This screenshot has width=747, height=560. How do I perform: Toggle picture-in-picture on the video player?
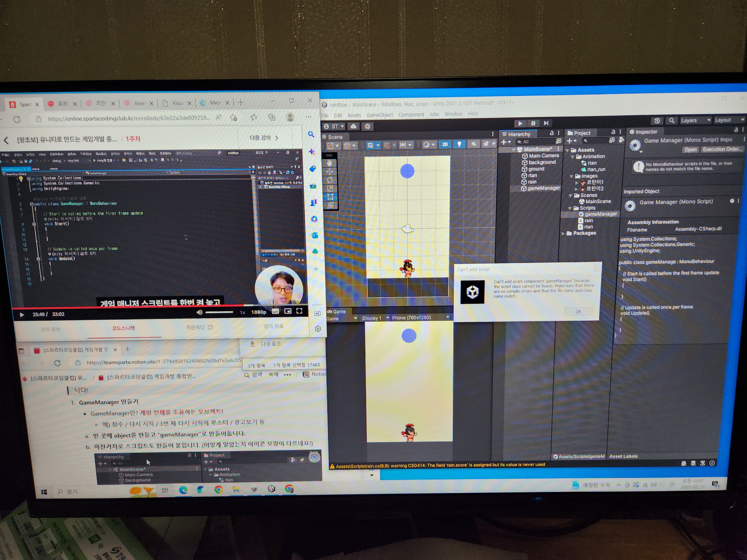coord(288,311)
